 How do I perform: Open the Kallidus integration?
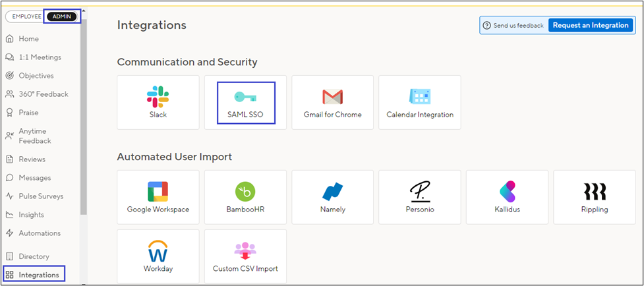point(507,196)
